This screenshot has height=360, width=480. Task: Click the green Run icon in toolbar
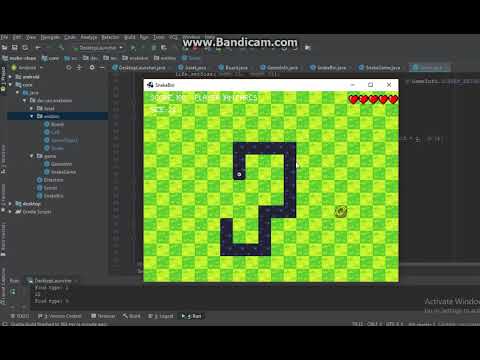tap(133, 48)
